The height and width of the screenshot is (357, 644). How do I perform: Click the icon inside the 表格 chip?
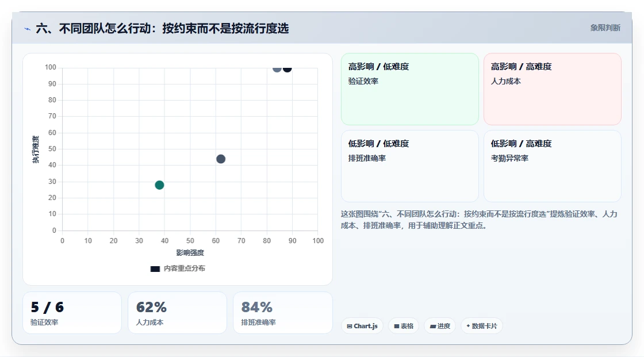point(397,326)
